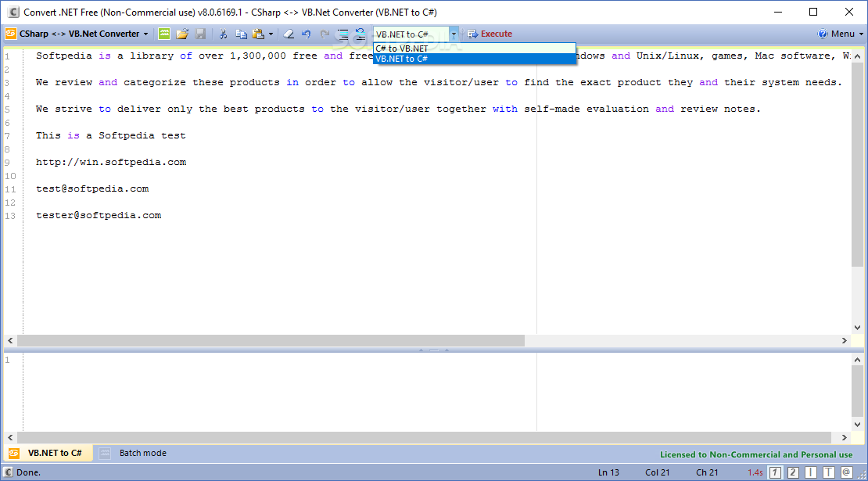868x481 pixels.
Task: Click the top editor vertical scrollbar thumb
Action: 857,164
